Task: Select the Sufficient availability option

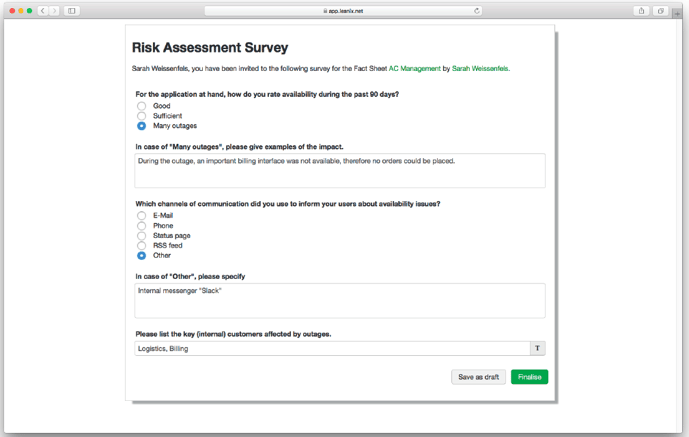Action: point(141,116)
